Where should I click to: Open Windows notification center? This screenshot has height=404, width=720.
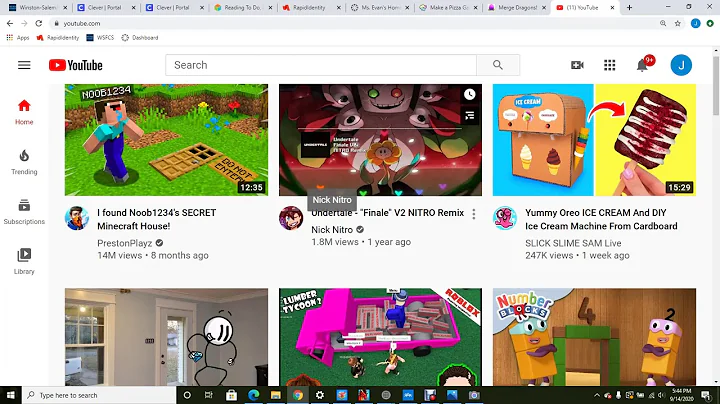(706, 395)
